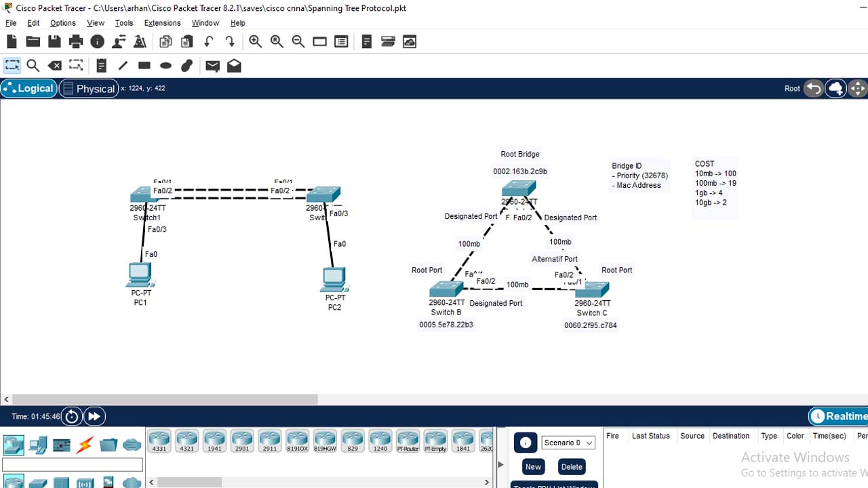Switch to Realtime mode
This screenshot has height=488, width=868.
click(x=838, y=416)
